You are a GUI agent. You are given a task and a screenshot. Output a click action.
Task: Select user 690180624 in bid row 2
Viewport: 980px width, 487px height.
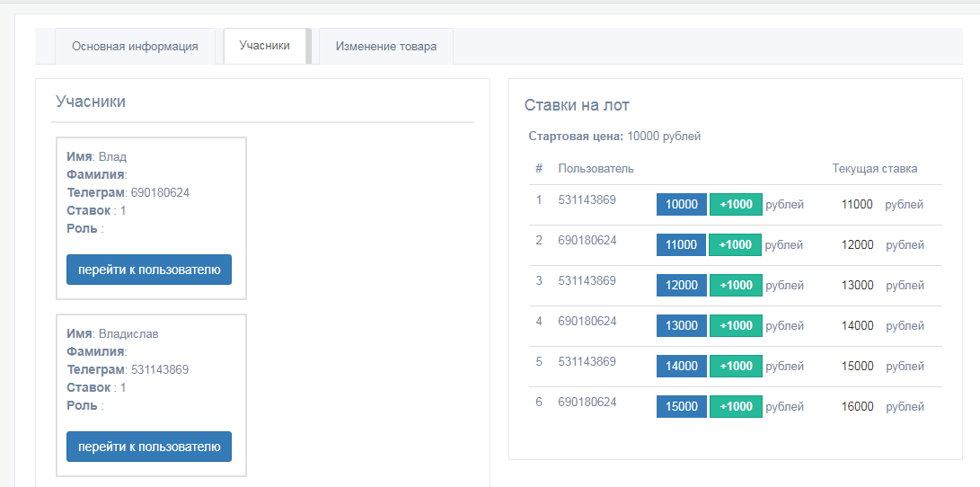point(587,240)
